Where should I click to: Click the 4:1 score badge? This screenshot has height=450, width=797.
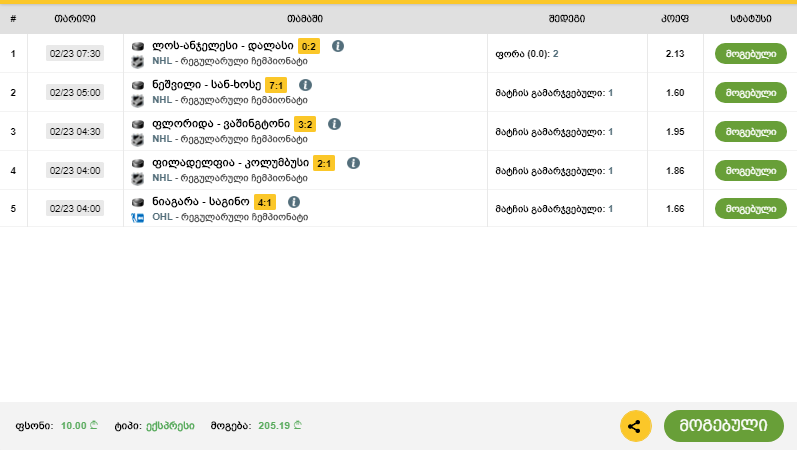(265, 202)
